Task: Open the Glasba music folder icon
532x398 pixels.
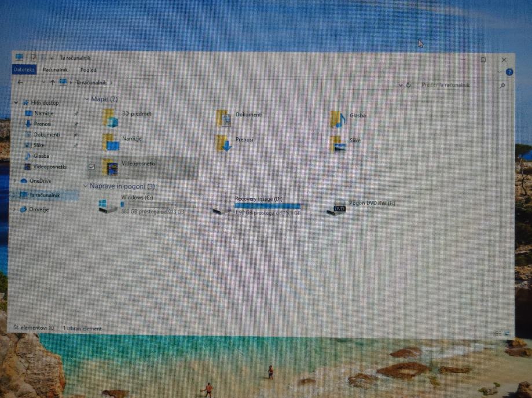Action: (337, 119)
